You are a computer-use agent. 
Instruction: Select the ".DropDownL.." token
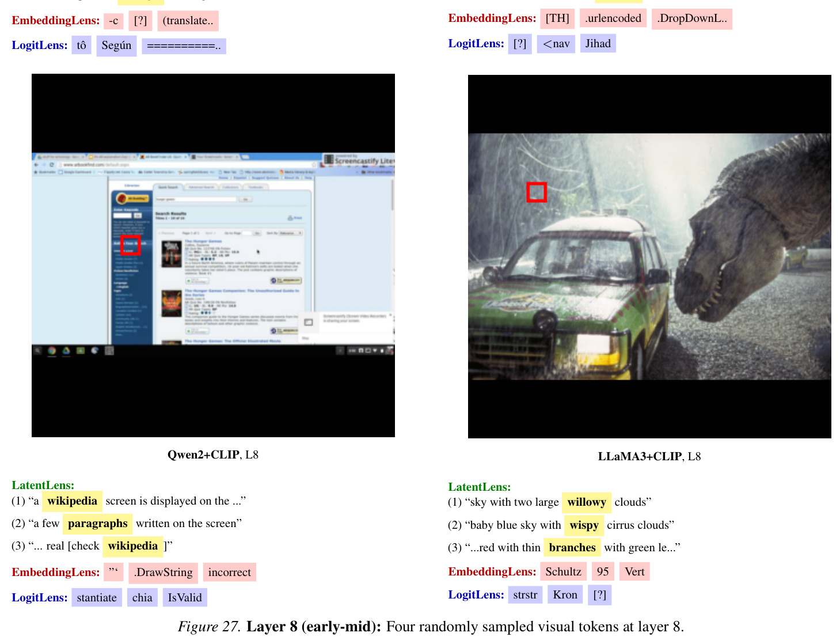tap(692, 18)
